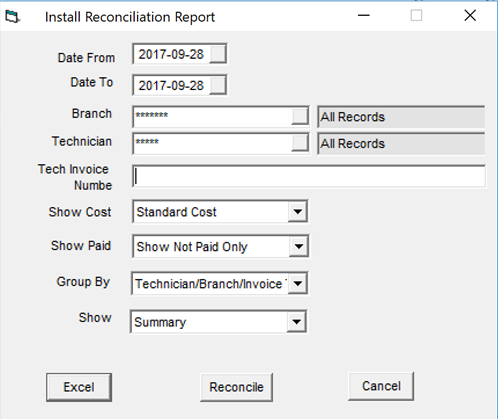Viewport: 498px width, 419px height.
Task: Expand the Show Paid dropdown arrow
Action: click(x=298, y=246)
